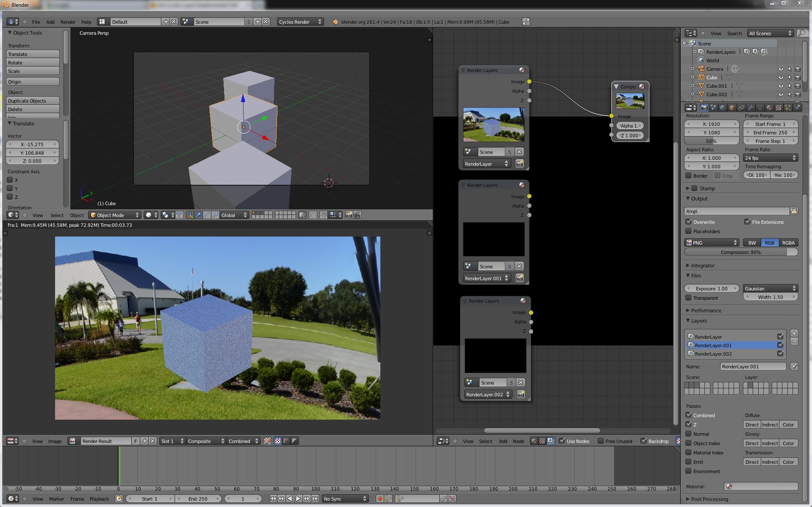Image resolution: width=812 pixels, height=507 pixels.
Task: Click the Exposure 1.00 slider field
Action: point(712,289)
